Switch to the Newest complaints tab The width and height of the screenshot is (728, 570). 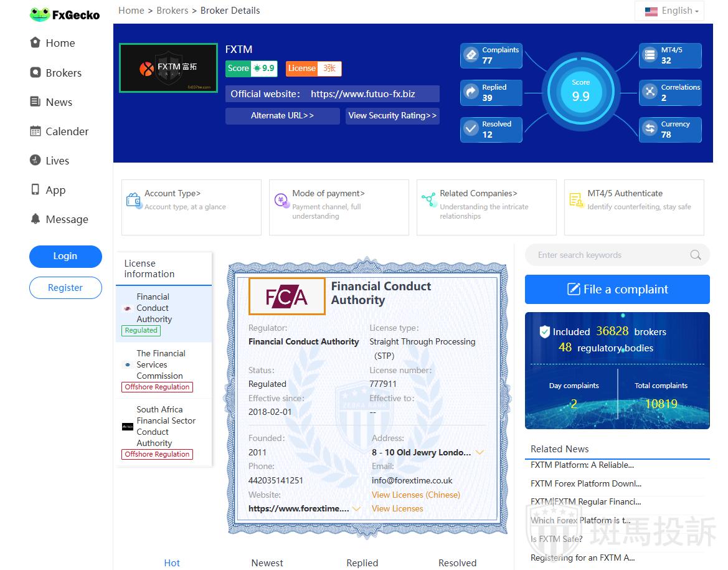click(267, 563)
